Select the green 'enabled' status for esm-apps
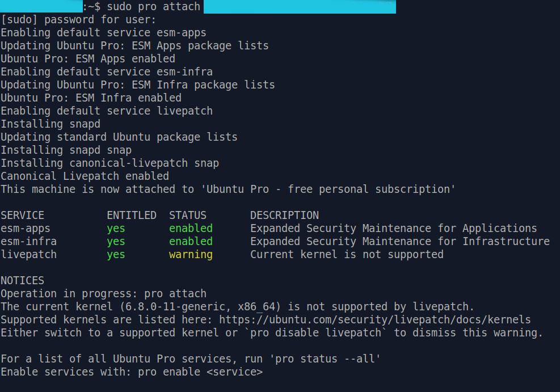This screenshot has height=392, width=560. point(191,229)
